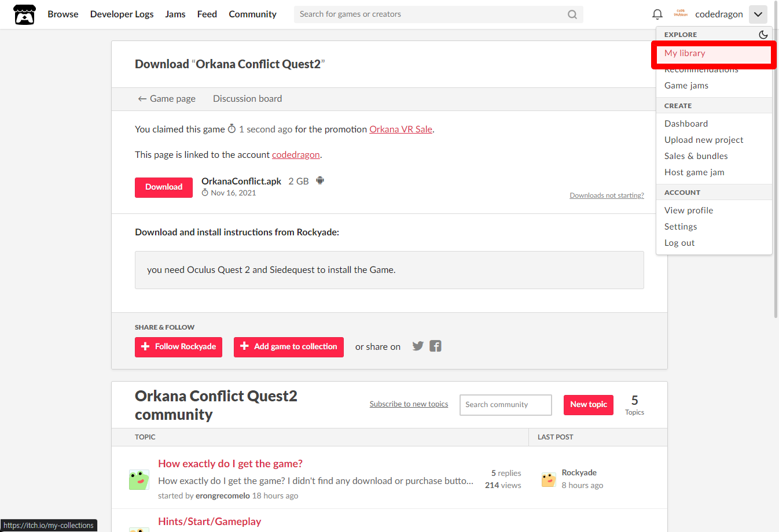Click Follow Rockyade button
779x532 pixels.
click(x=178, y=347)
